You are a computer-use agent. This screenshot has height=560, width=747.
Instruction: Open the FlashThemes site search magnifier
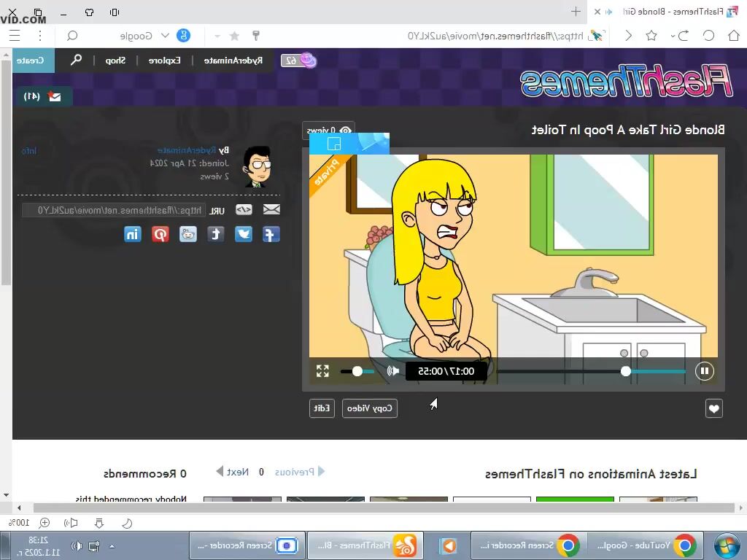click(x=76, y=60)
